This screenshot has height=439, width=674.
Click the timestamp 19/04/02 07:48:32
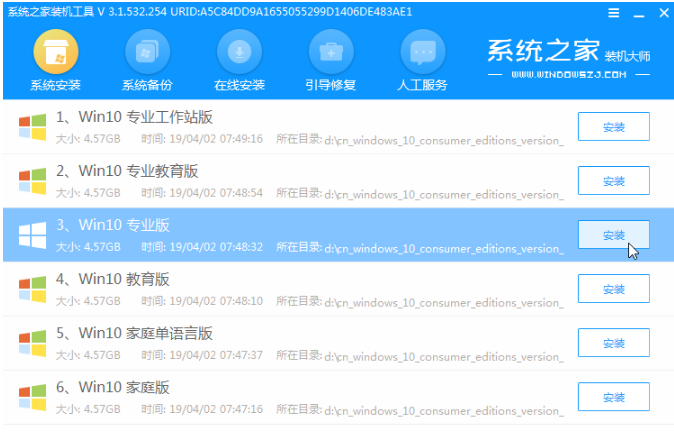click(x=216, y=247)
